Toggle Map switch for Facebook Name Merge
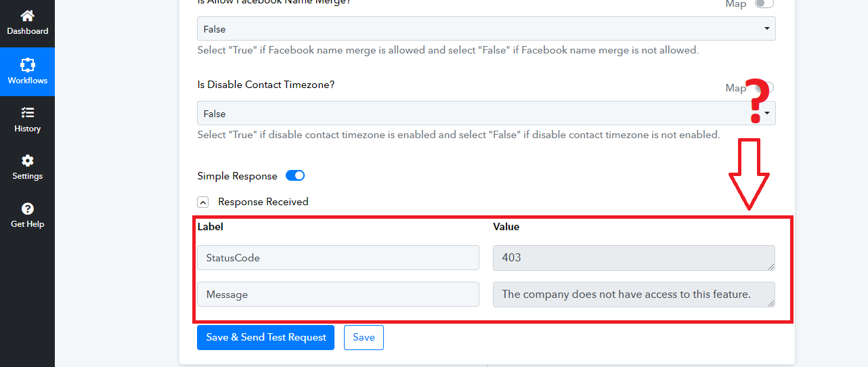Screen dimensions: 868x367 point(764,3)
